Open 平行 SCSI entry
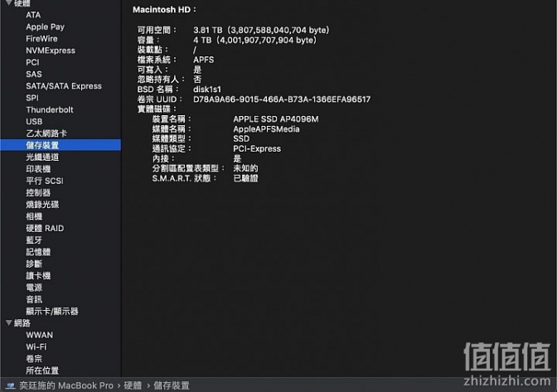Viewport: 557px width, 392px height. point(45,181)
